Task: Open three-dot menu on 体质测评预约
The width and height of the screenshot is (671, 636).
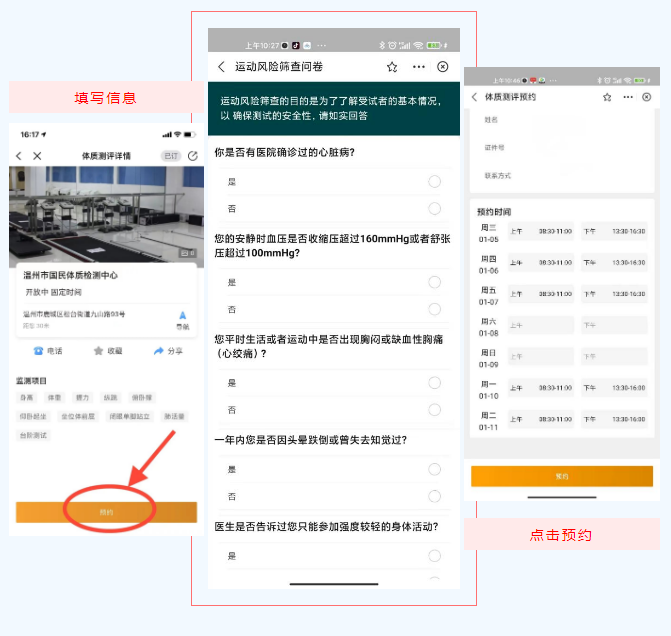Action: tap(627, 97)
